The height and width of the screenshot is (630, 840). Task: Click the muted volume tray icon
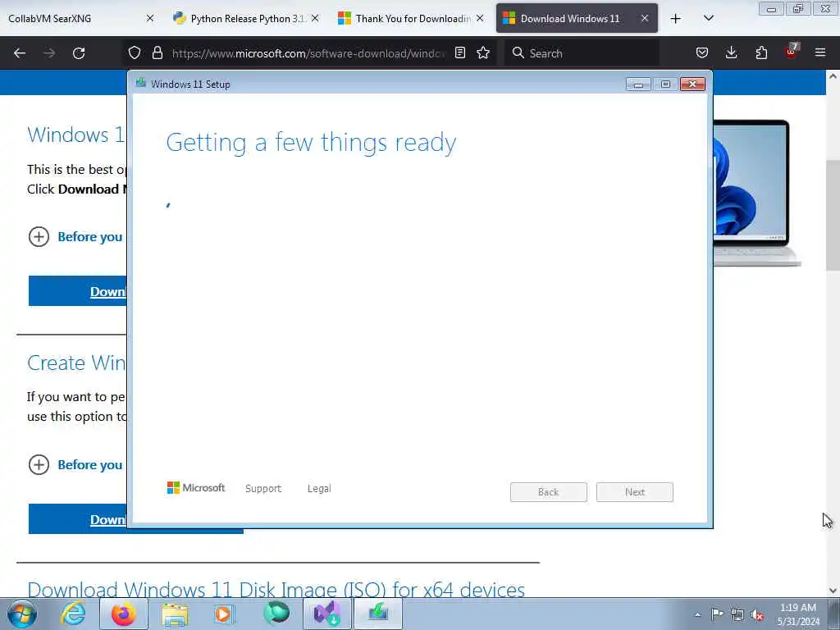(x=757, y=614)
